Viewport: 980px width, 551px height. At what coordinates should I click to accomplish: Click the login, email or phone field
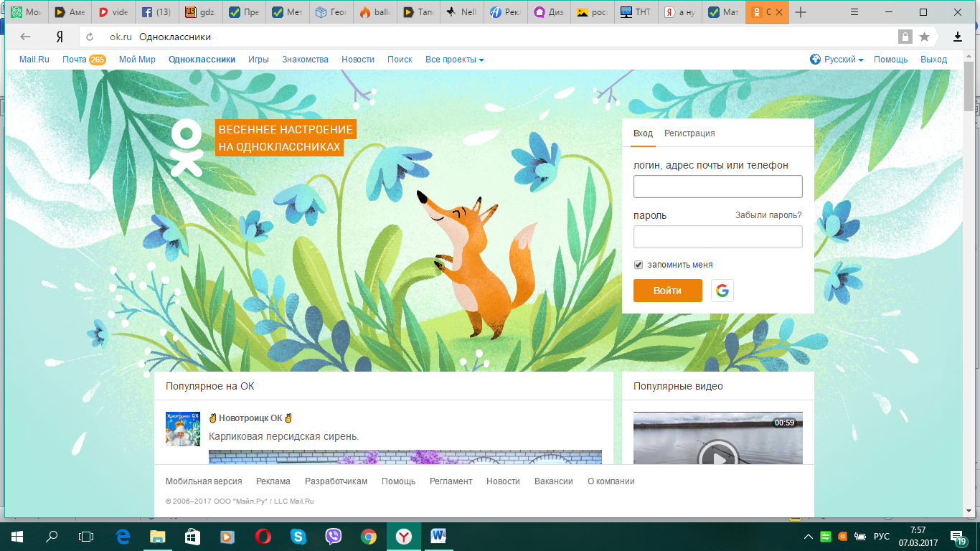coord(718,187)
